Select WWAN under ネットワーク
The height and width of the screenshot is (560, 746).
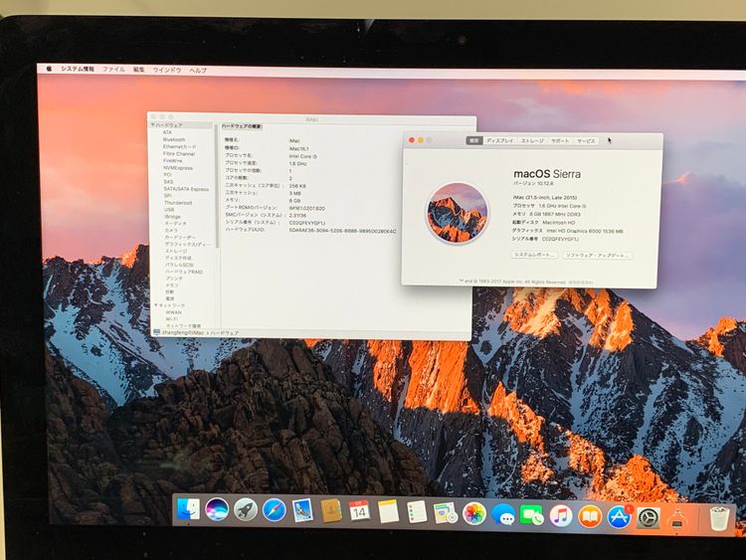tap(174, 312)
